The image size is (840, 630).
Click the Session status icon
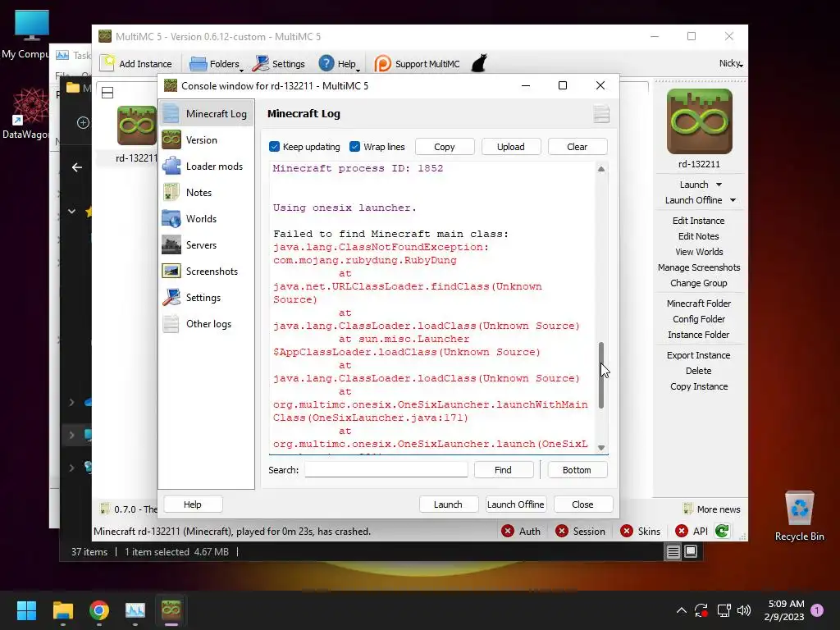561,531
